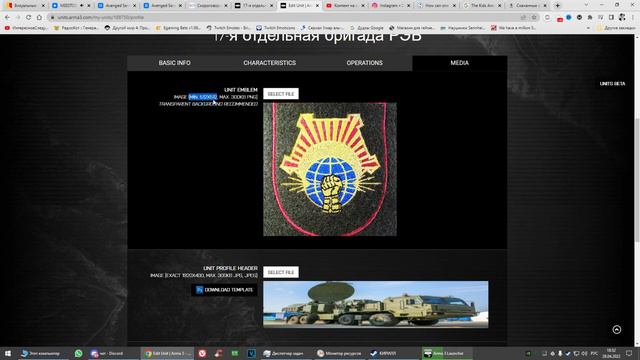
Task: Open the Resource Monitor taskbar button
Action: point(339,353)
